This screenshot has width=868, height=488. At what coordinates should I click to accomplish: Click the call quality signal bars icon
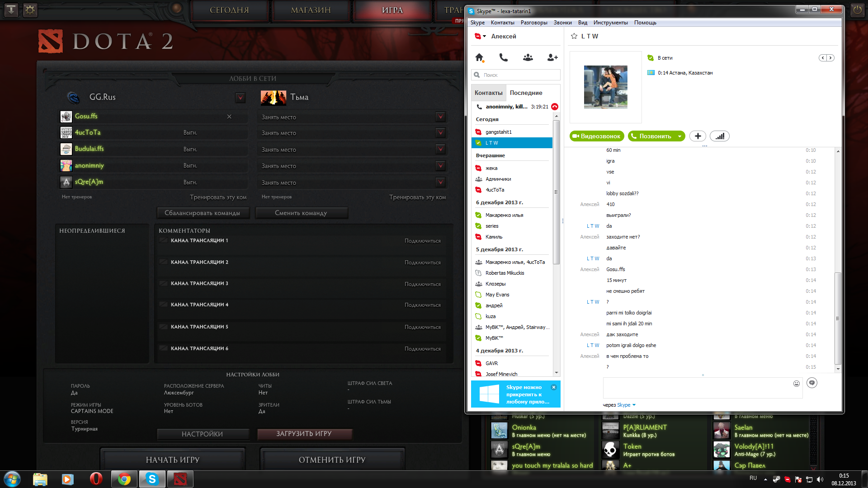(x=720, y=136)
